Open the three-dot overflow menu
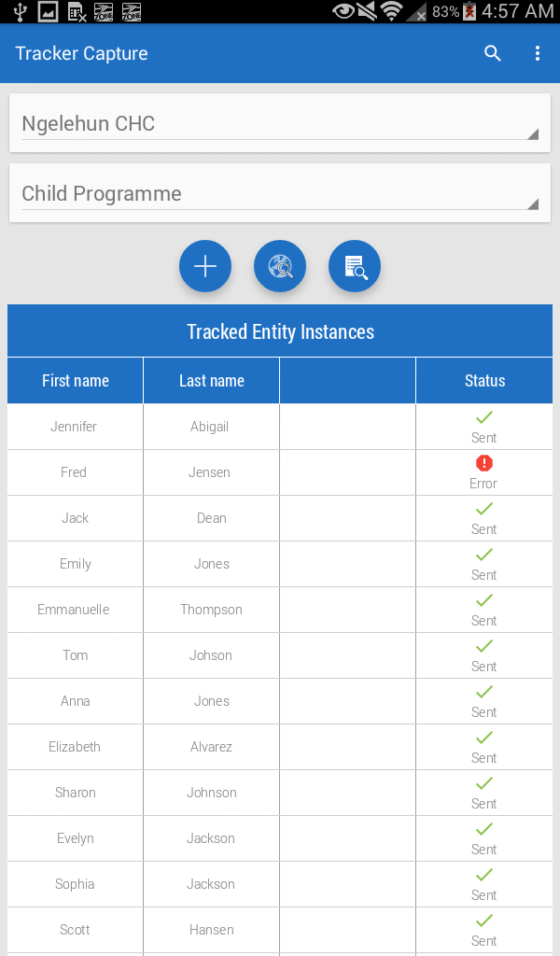The image size is (560, 956). 538,53
